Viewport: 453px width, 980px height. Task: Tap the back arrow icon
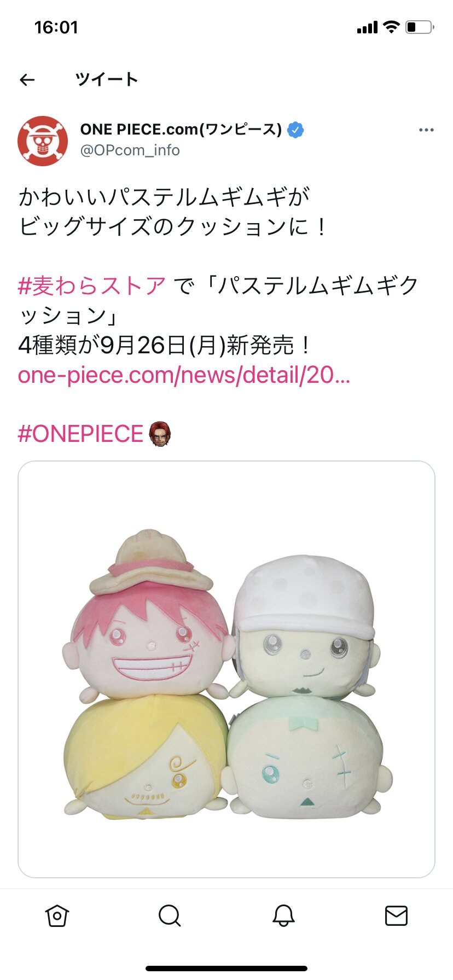coord(27,80)
